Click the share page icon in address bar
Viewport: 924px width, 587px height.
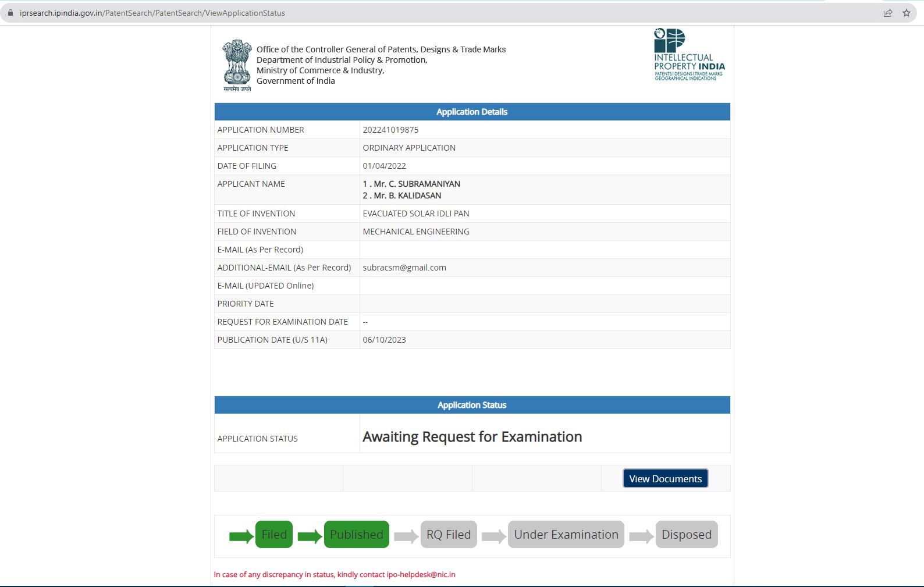coord(887,13)
